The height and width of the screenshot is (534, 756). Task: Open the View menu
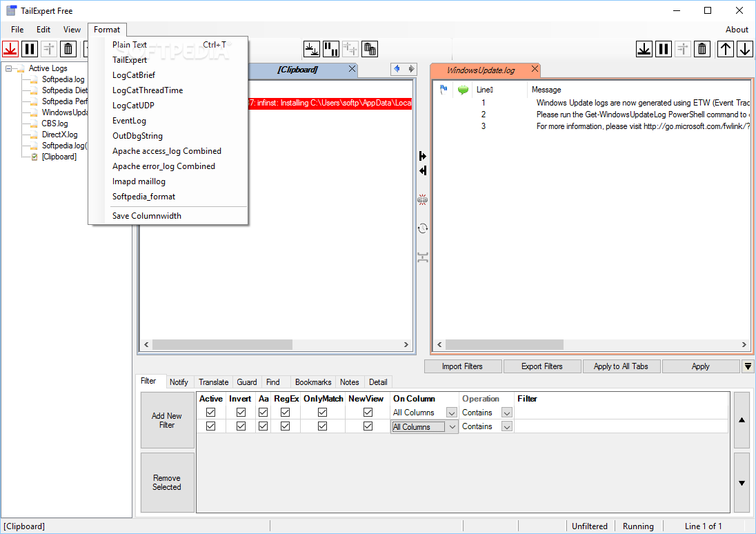click(72, 30)
